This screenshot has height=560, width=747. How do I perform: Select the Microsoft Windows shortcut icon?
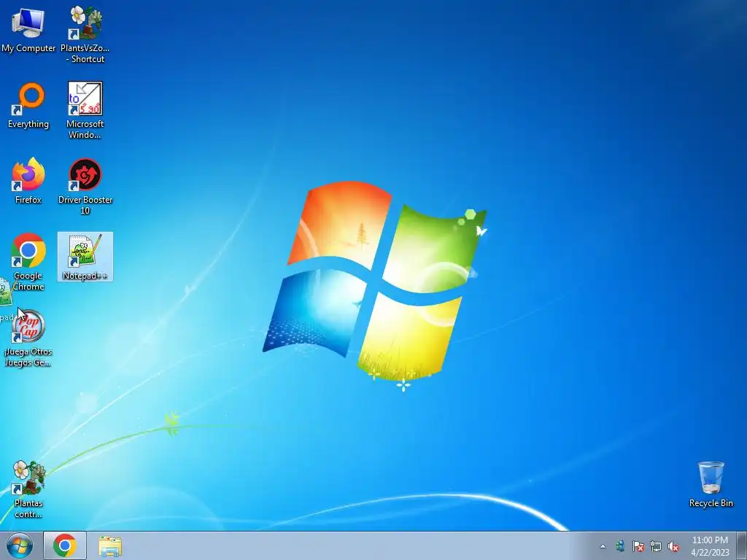(85, 111)
